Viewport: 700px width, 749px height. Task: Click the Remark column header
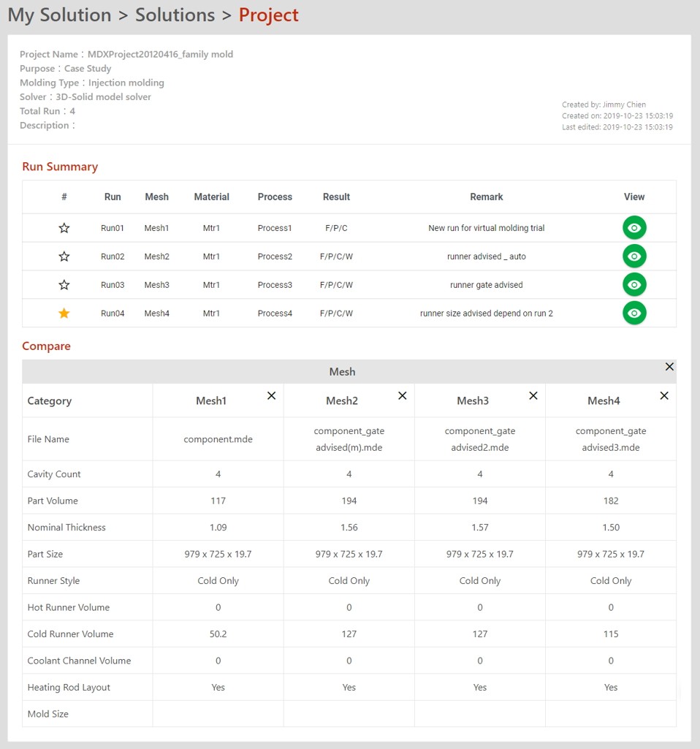pos(486,197)
